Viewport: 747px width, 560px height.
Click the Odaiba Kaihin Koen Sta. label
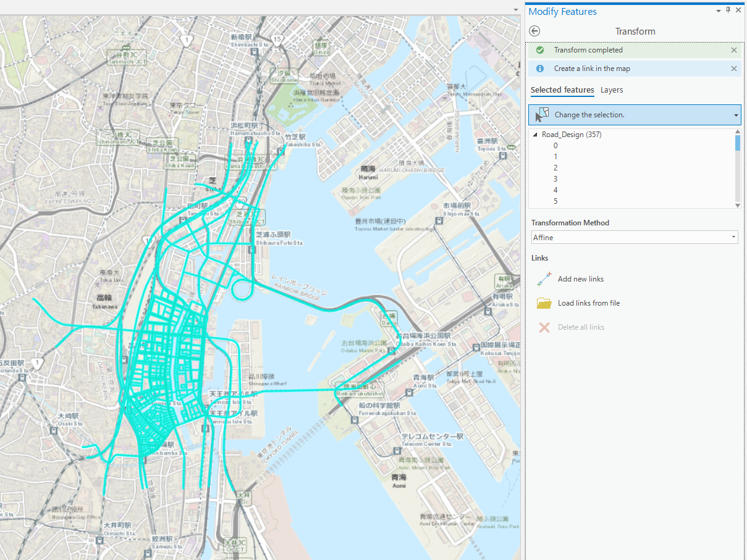click(426, 343)
